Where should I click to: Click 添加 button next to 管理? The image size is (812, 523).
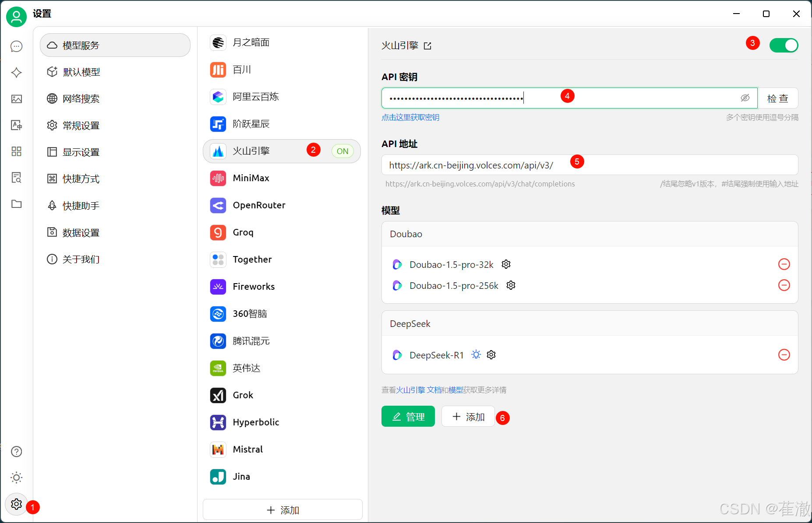point(468,416)
